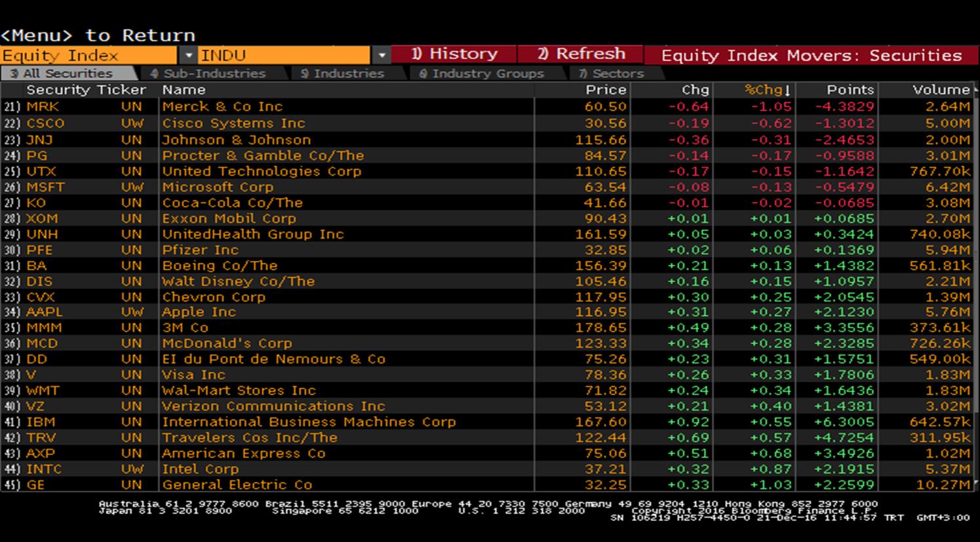Click the Refresh button
Viewport: 980px width, 542px height.
pos(581,54)
